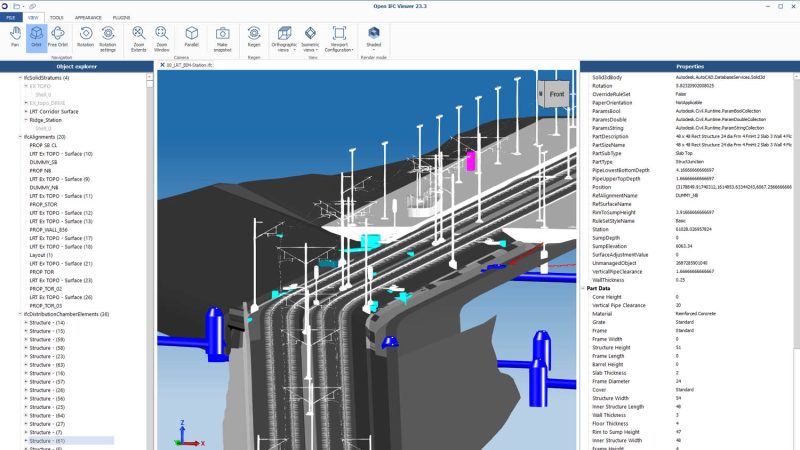Screen dimensions: 800x450
Task: Open the Isometric views dropdown
Action: tap(311, 38)
